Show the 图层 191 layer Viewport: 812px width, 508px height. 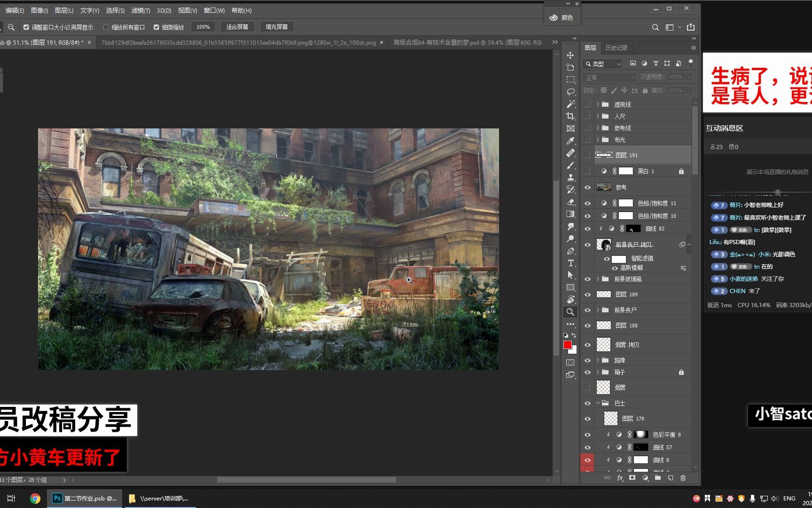587,155
